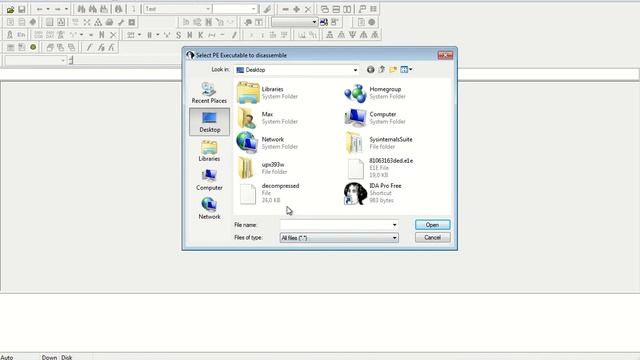640x360 pixels.
Task: Select the Max user folder
Action: pyautogui.click(x=267, y=118)
